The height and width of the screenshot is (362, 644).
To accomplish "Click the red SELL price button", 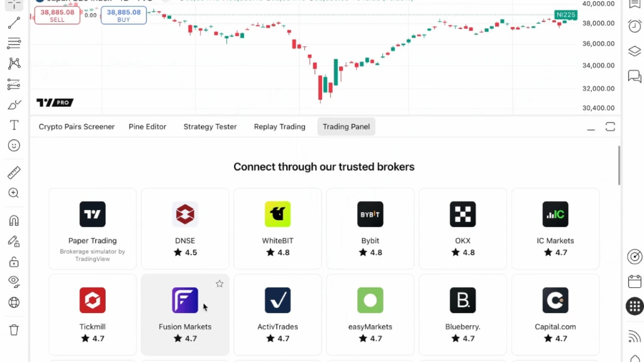I will (57, 16).
